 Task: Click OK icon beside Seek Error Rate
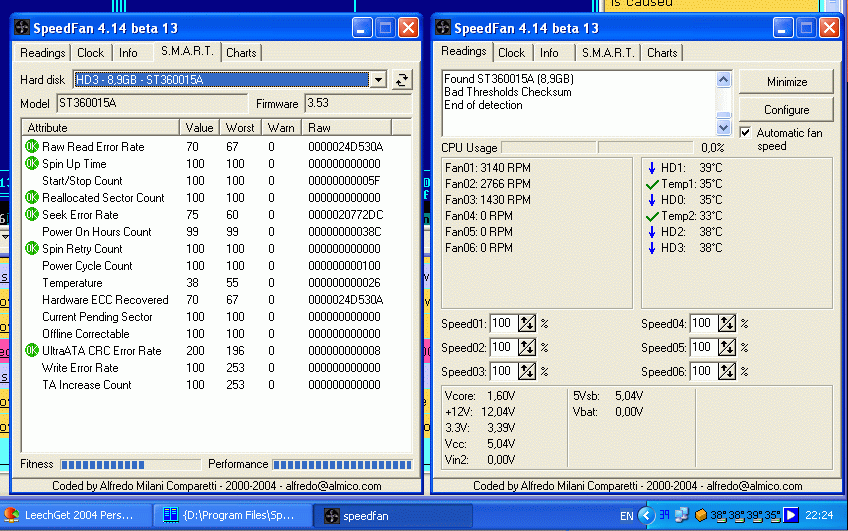point(32,214)
